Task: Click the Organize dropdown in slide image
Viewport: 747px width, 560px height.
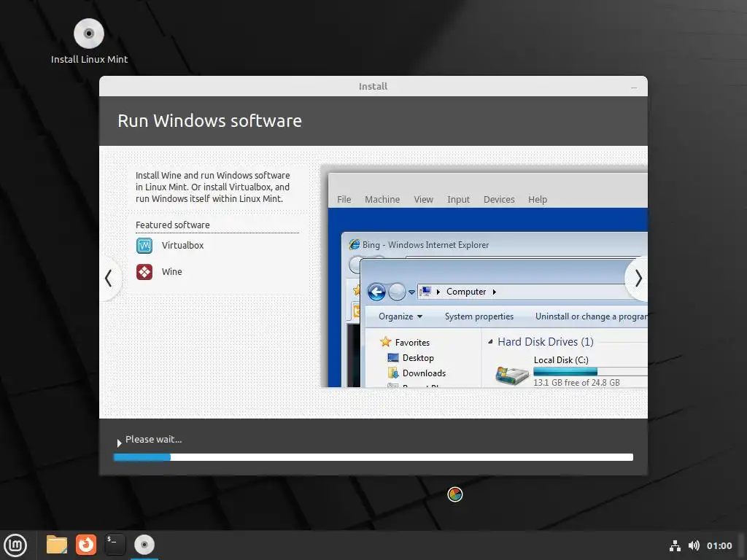Action: pyautogui.click(x=400, y=316)
